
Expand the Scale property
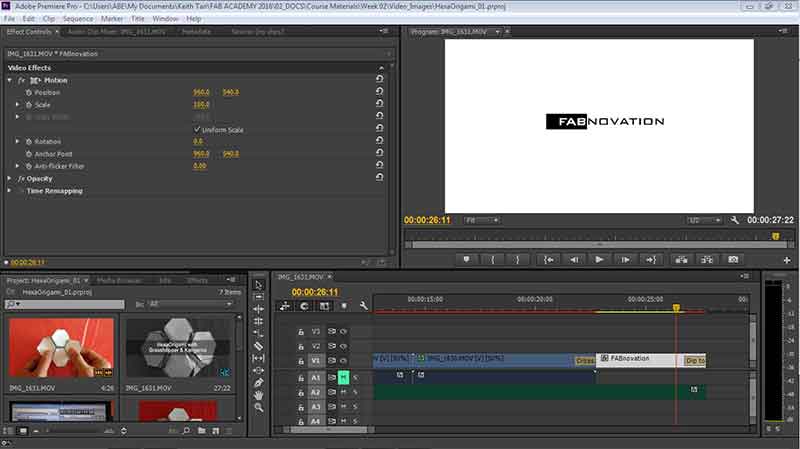(x=18, y=105)
